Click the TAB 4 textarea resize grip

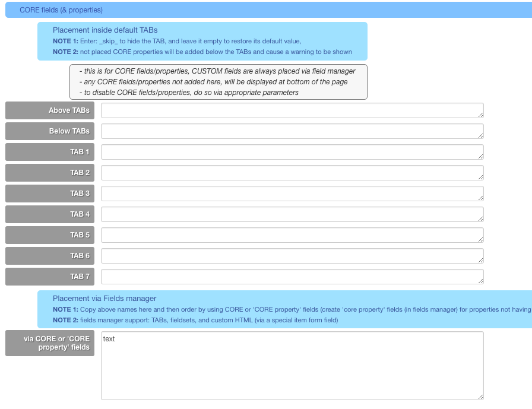click(480, 218)
